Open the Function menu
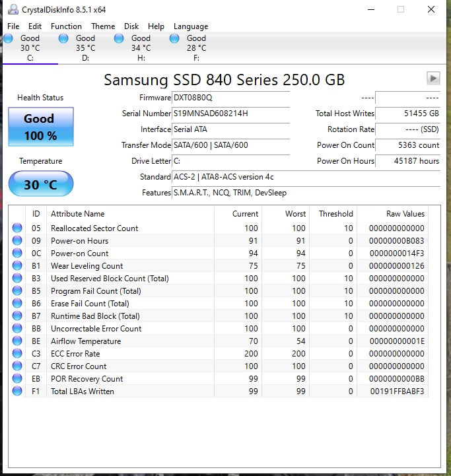This screenshot has width=451, height=476. [66, 26]
